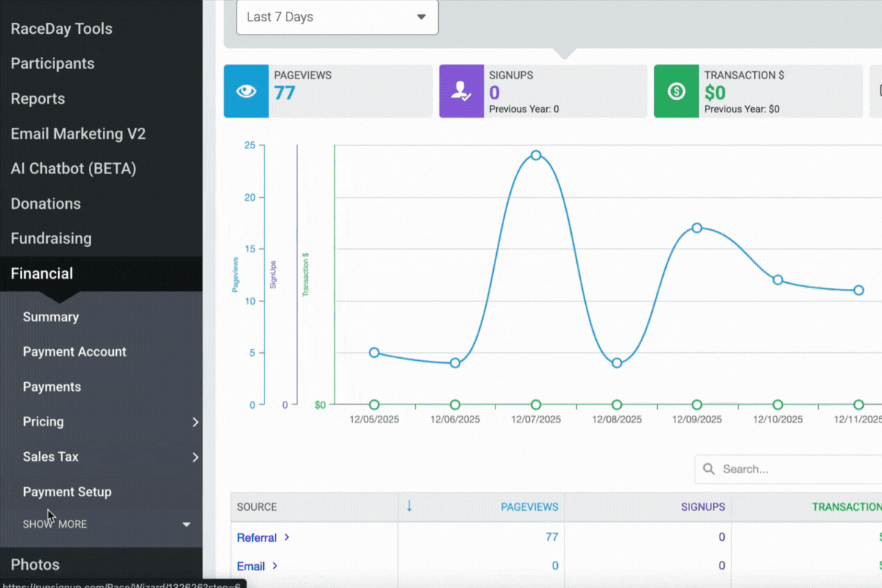The width and height of the screenshot is (882, 588).
Task: Click the Transaction dollar icon tile
Action: [x=676, y=91]
